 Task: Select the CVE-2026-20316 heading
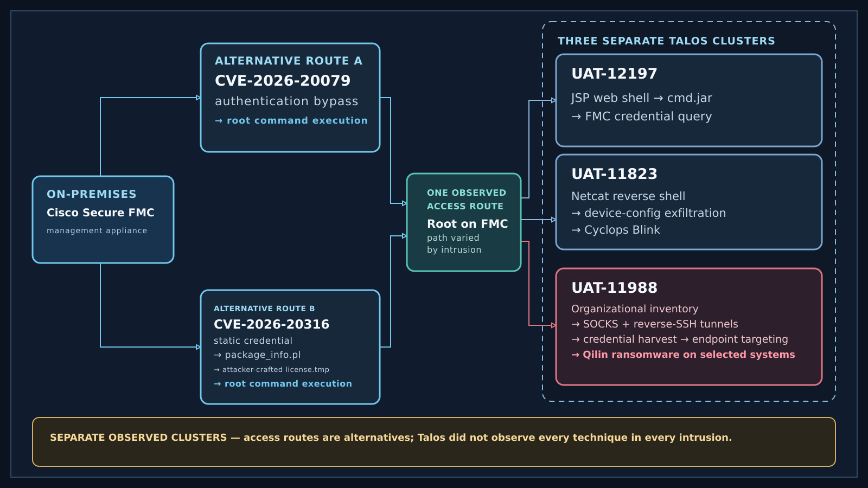click(271, 324)
